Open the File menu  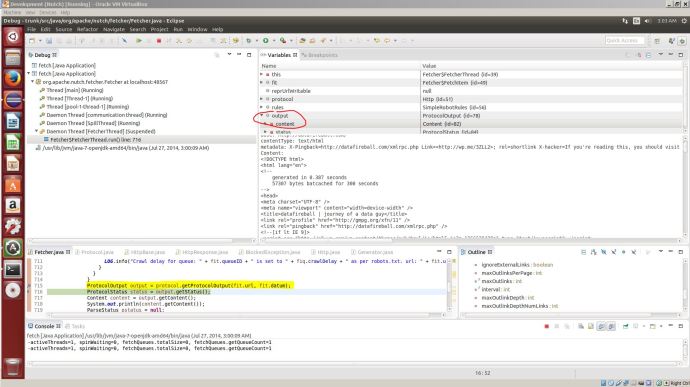point(31,29)
